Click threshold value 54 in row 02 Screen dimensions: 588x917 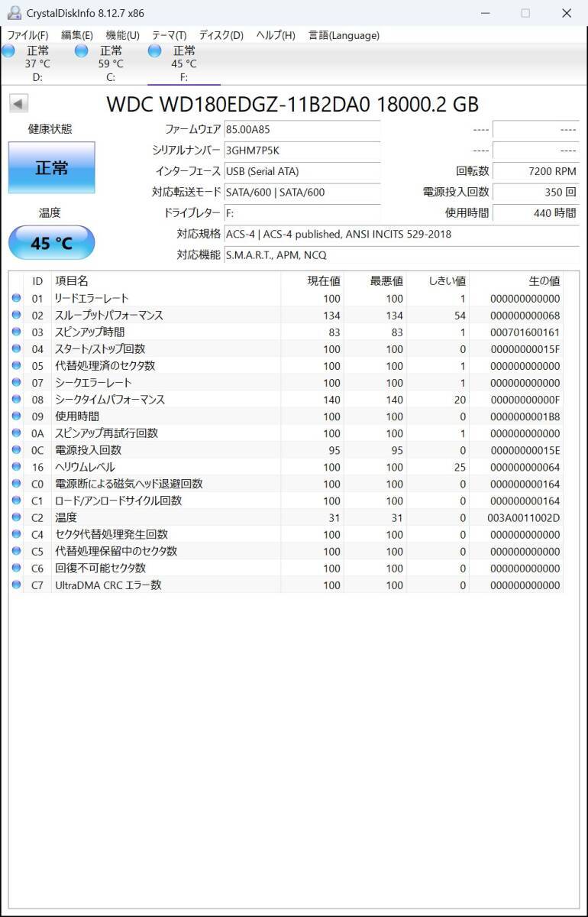459,316
